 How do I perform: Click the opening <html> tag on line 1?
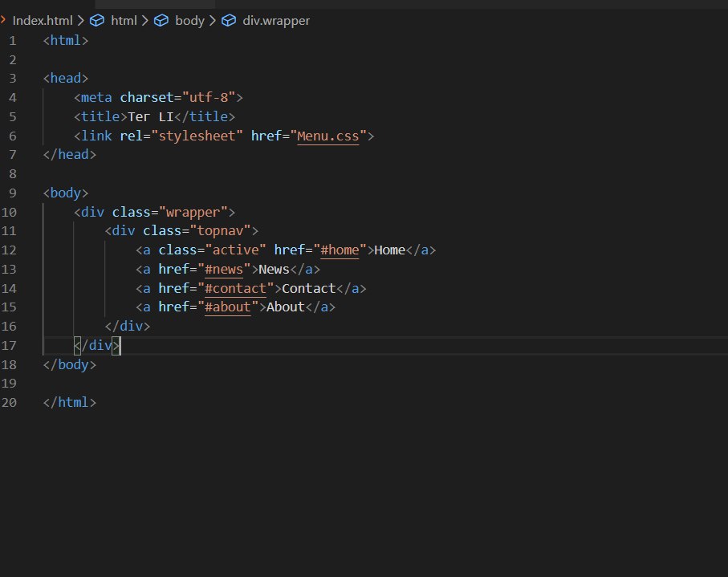pos(66,41)
